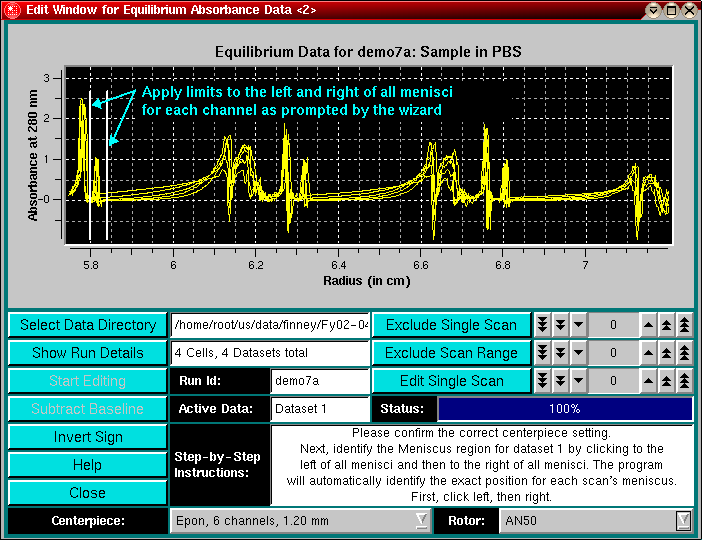Click the Exclude Scan Range counter value

click(612, 353)
